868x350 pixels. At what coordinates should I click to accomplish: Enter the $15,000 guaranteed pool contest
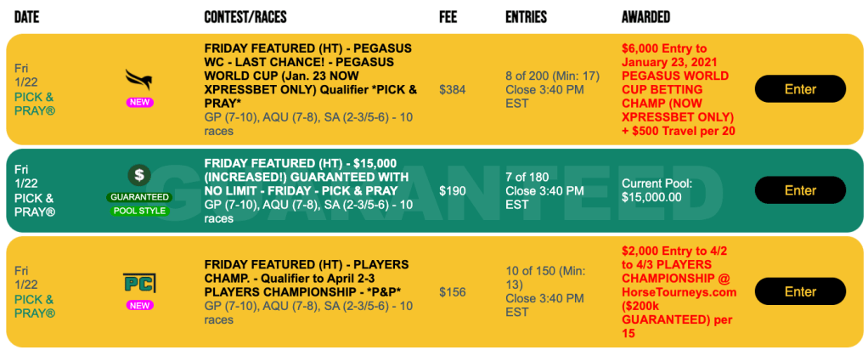(800, 190)
